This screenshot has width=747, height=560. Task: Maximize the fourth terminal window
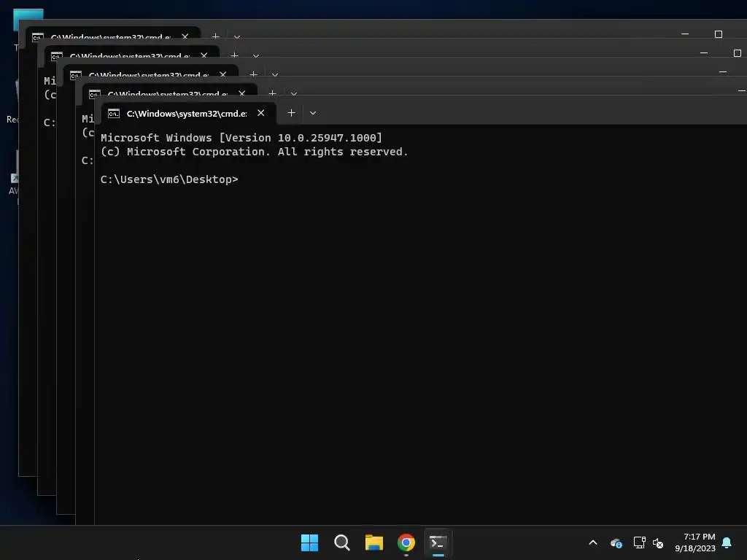737,52
